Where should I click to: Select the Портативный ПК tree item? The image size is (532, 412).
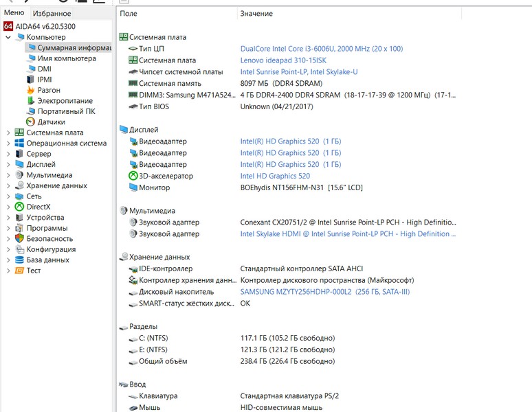coord(66,111)
